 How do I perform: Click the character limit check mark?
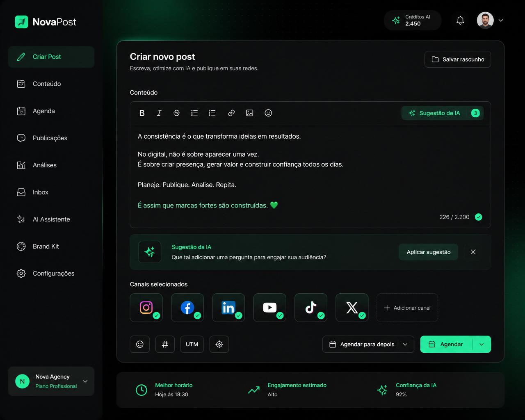point(478,217)
